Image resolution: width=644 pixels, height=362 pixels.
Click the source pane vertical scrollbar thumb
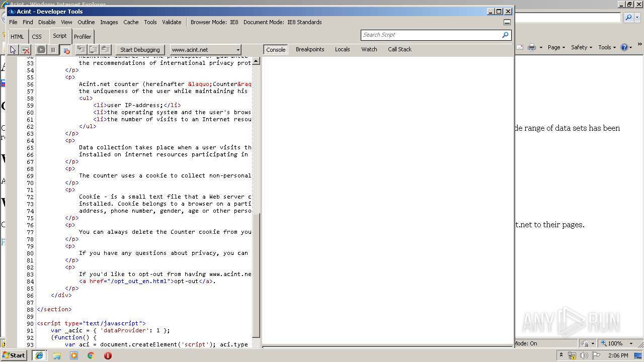click(x=256, y=275)
